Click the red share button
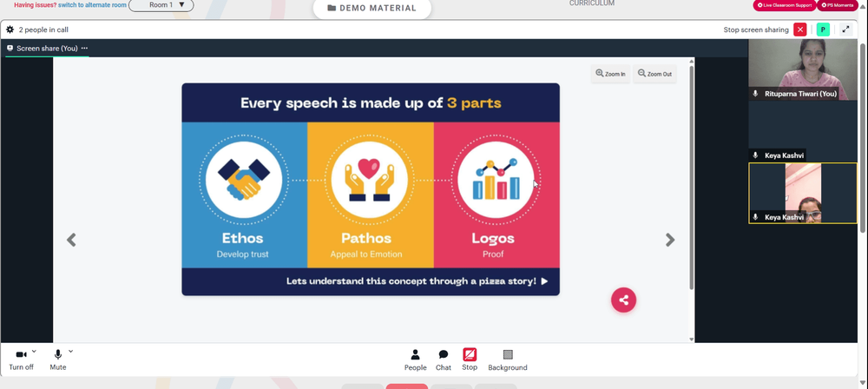Image resolution: width=868 pixels, height=389 pixels. point(623,300)
